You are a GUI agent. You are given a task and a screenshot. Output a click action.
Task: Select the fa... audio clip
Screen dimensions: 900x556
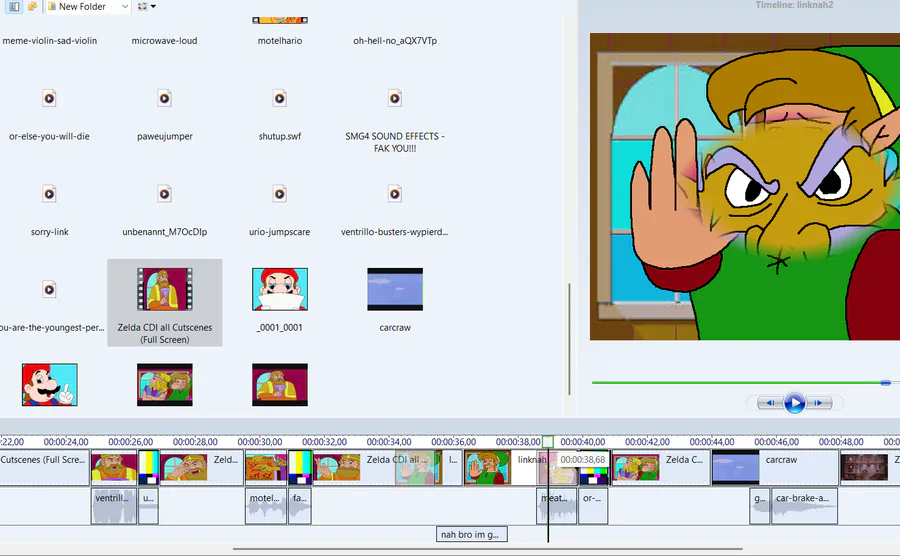(x=300, y=506)
